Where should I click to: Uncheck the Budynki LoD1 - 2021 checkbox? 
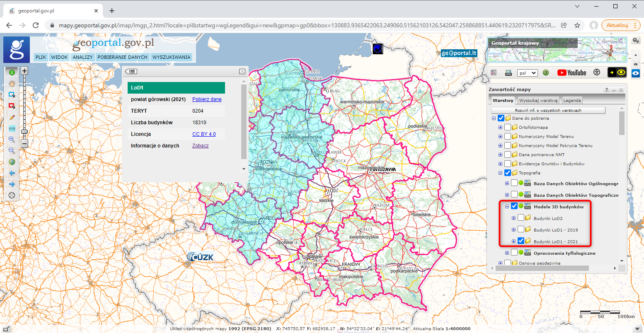pos(521,241)
